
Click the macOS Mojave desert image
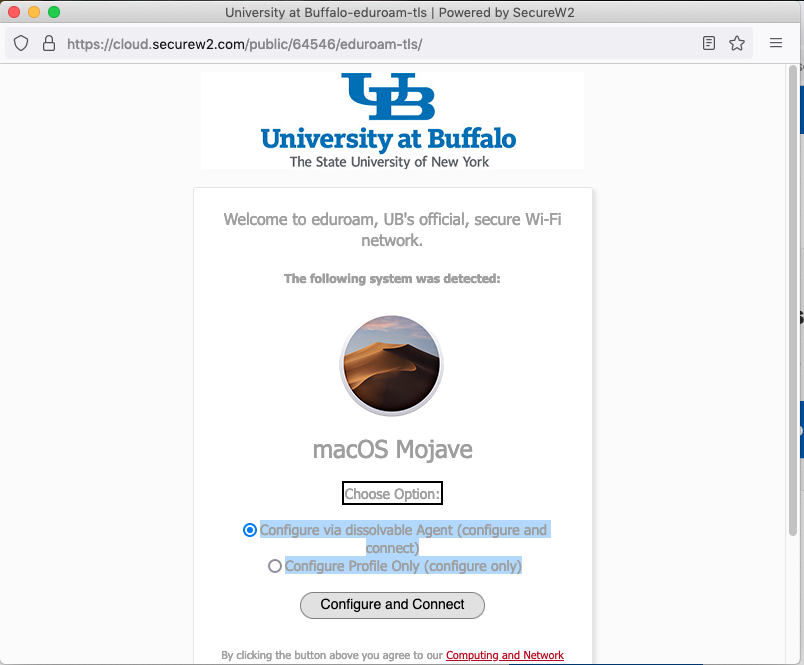pos(391,365)
